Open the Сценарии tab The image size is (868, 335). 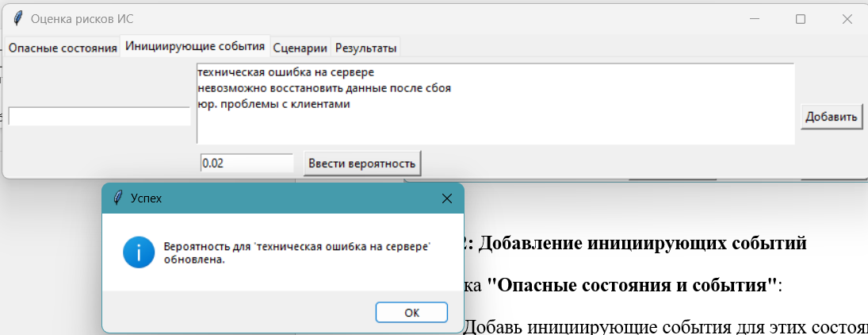300,48
